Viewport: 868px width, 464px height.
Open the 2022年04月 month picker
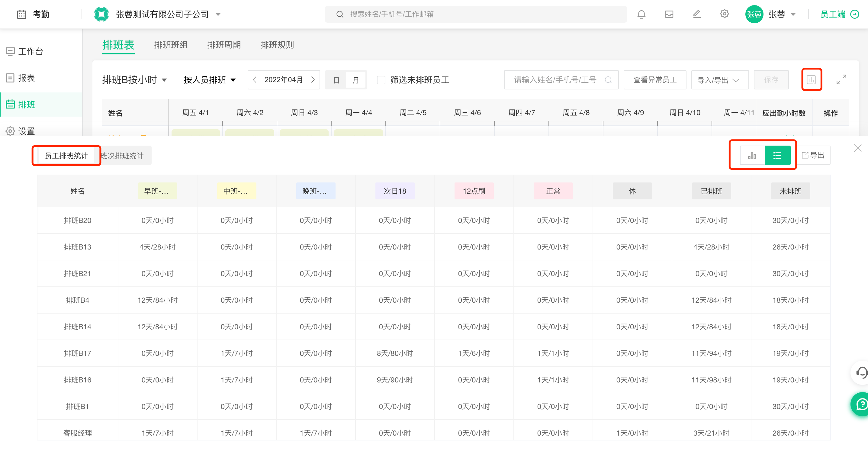coord(283,80)
